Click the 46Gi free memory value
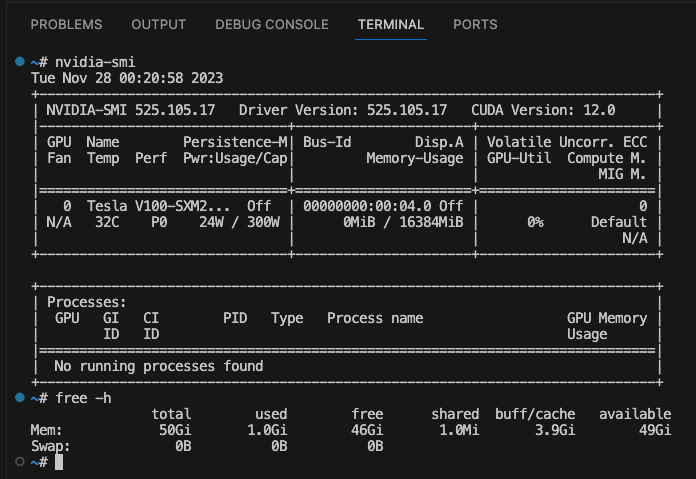This screenshot has height=479, width=696. (367, 430)
